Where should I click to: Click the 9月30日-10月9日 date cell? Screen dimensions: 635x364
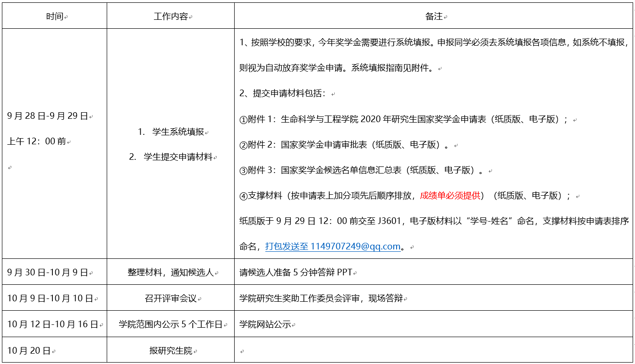click(48, 273)
